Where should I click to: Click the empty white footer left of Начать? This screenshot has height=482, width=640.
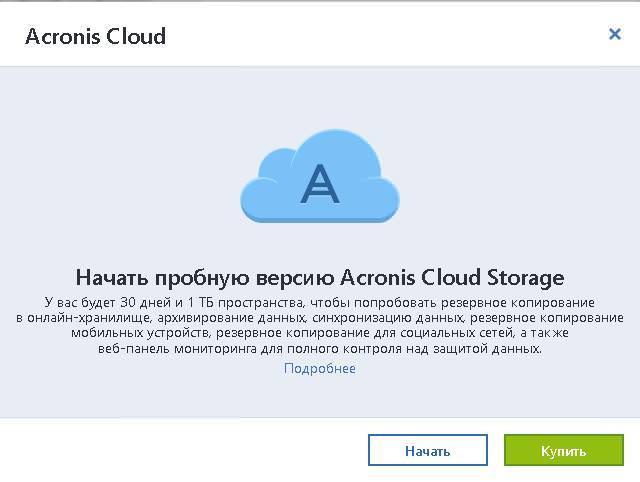click(184, 450)
